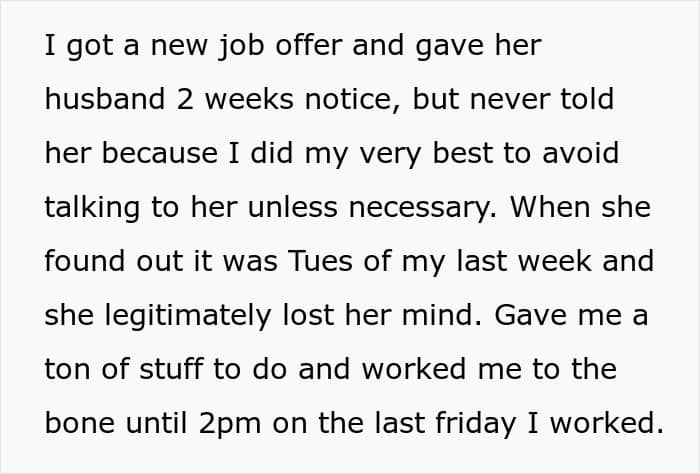Click the word "avoid"
This screenshot has height=474, width=700.
click(x=582, y=153)
